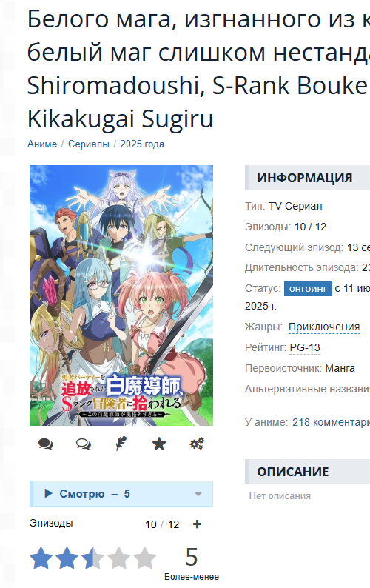Rate four stars on rating bar
The height and width of the screenshot is (588, 370).
[x=118, y=558]
